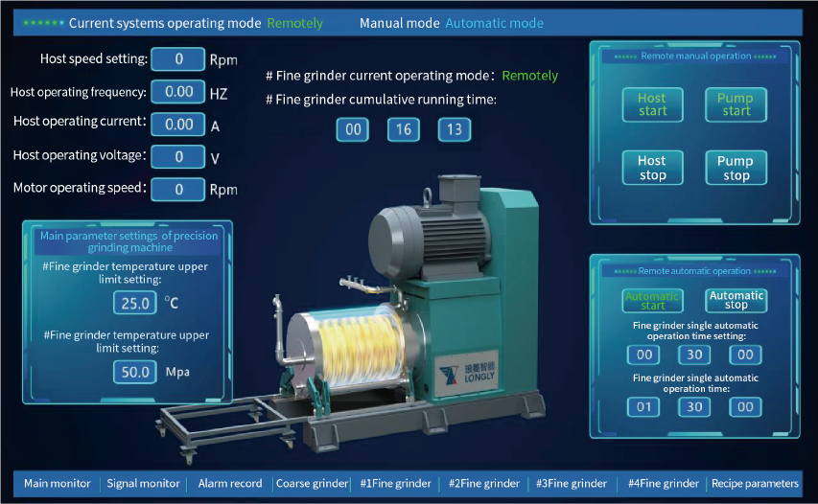Image resolution: width=818 pixels, height=504 pixels.
Task: Edit the 50.0 Mpa limit field
Action: pyautogui.click(x=135, y=372)
